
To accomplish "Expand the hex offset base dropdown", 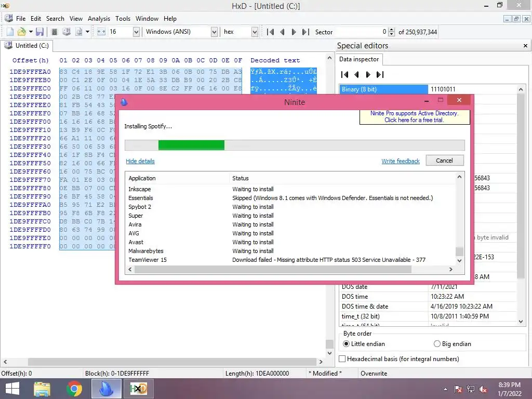I will point(255,32).
